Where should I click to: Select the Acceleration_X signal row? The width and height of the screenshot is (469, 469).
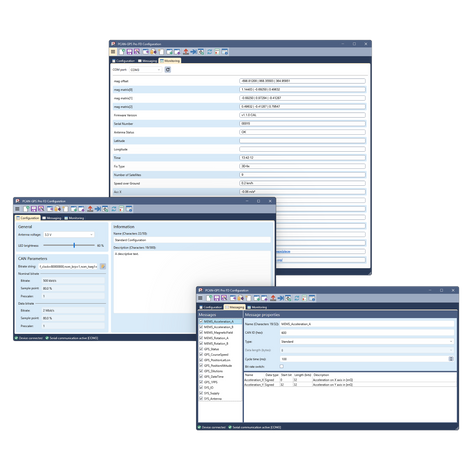click(350, 380)
